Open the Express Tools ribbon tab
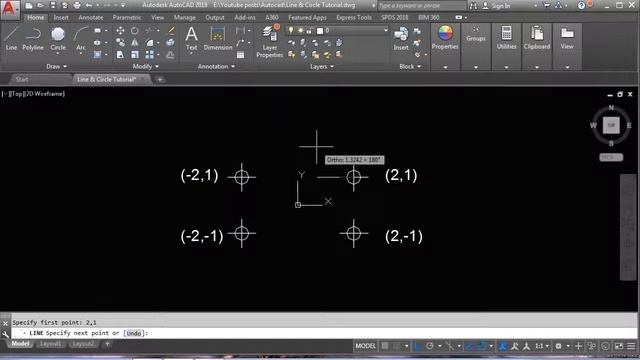This screenshot has width=640, height=360. tap(354, 17)
